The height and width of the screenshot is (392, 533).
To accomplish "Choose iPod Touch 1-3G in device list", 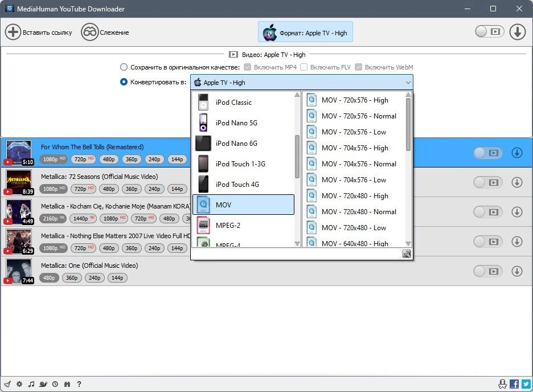I will coord(243,164).
